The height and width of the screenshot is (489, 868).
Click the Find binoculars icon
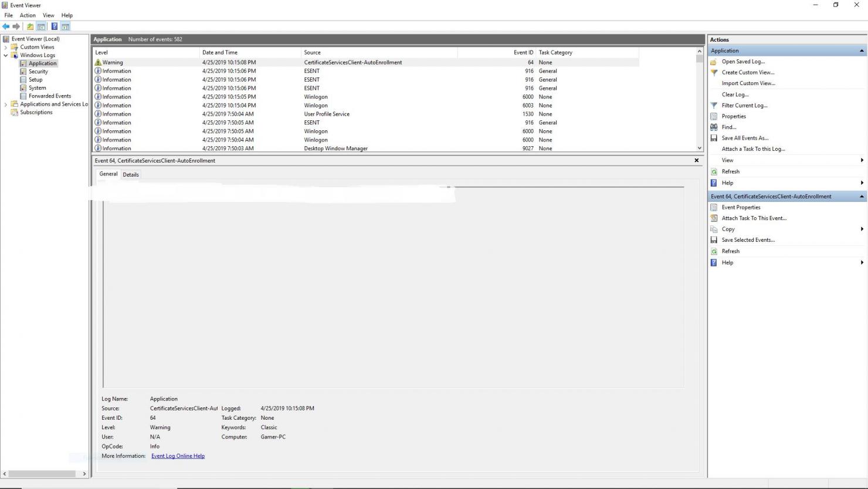click(x=714, y=127)
